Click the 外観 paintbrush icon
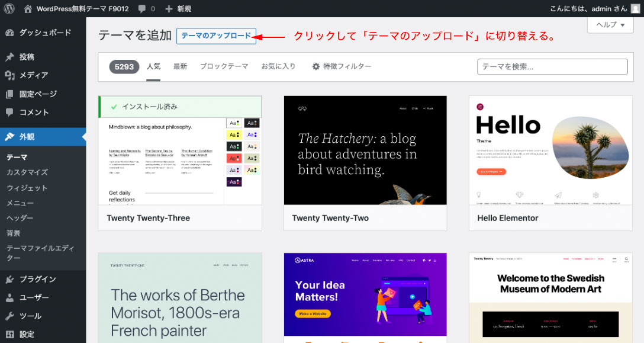 point(10,136)
